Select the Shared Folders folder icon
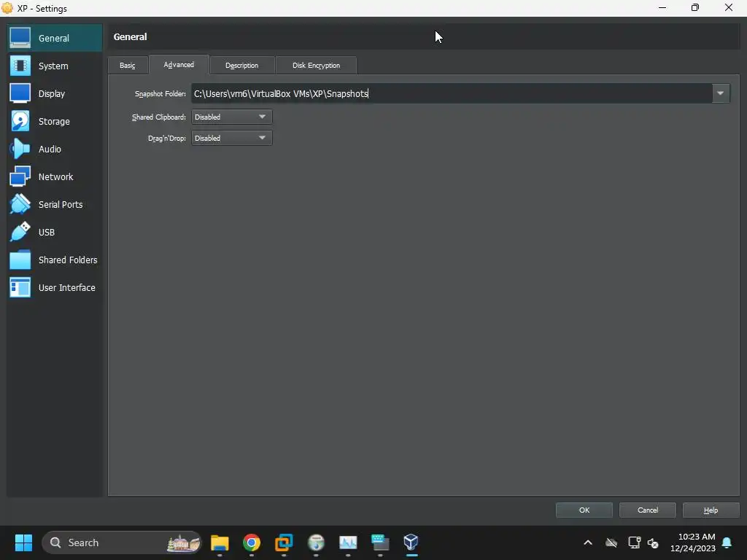This screenshot has height=560, width=747. click(20, 260)
